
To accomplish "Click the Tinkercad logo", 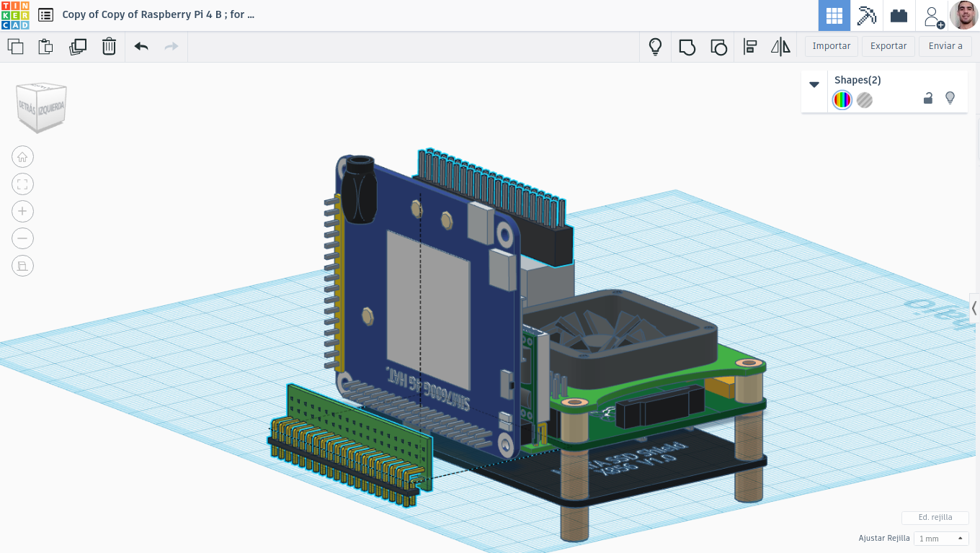I will (16, 15).
